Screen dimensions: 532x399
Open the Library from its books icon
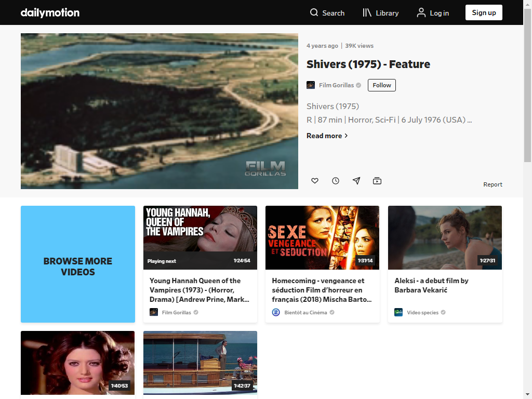367,12
